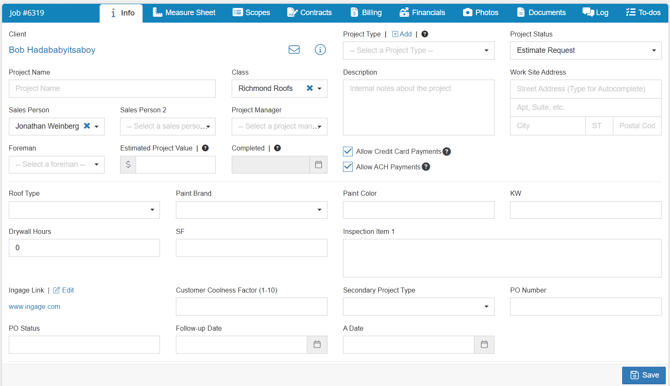Click help icon beside Estimated Project Value
The height and width of the screenshot is (386, 670).
[x=206, y=148]
